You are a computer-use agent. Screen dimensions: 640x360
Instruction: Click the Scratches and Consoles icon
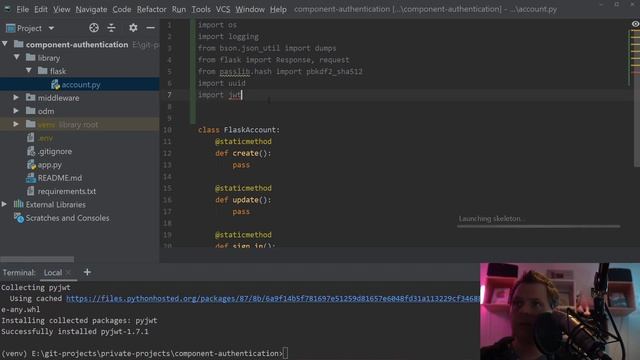[x=18, y=218]
